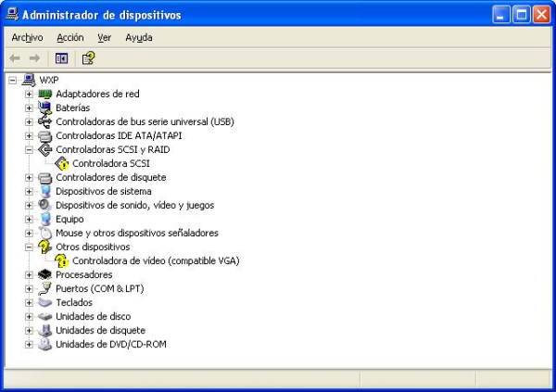Collapse the Otros dispositivos node

tap(29, 247)
